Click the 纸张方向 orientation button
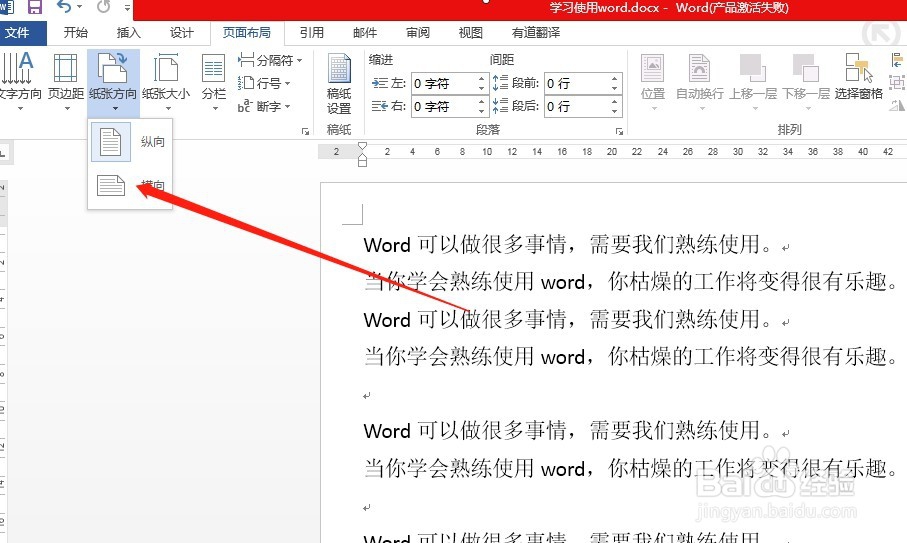Screen dimensions: 907x543 coord(113,81)
